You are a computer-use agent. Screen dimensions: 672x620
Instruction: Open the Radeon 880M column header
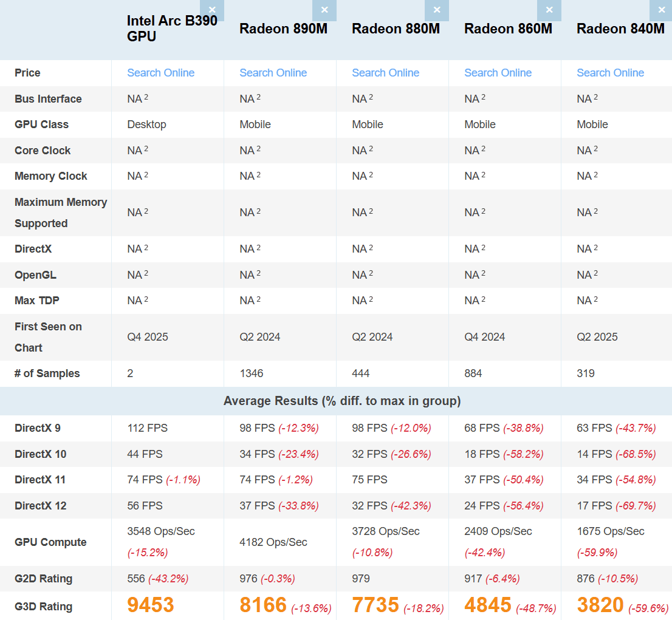click(x=396, y=29)
